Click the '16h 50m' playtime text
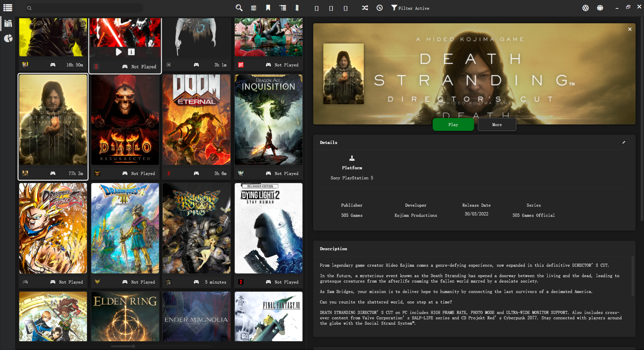 [x=75, y=65]
